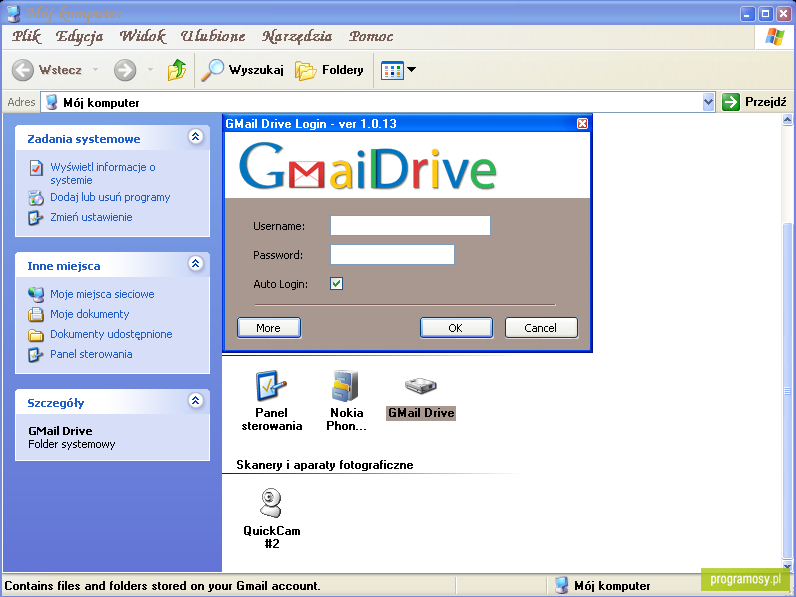Click the Wstecz back arrow icon
The image size is (796, 597).
pyautogui.click(x=22, y=70)
